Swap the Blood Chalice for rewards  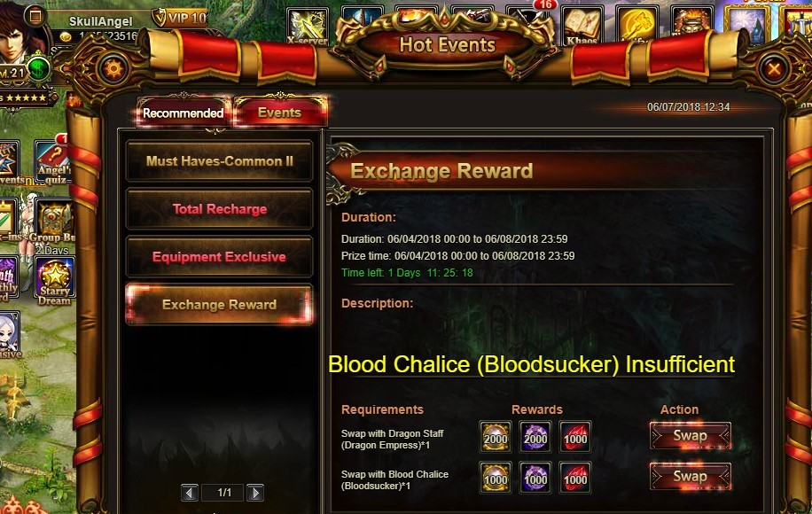[x=691, y=476]
